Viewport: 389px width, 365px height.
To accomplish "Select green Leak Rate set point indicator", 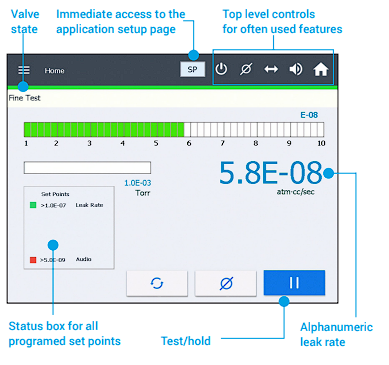I will point(33,205).
